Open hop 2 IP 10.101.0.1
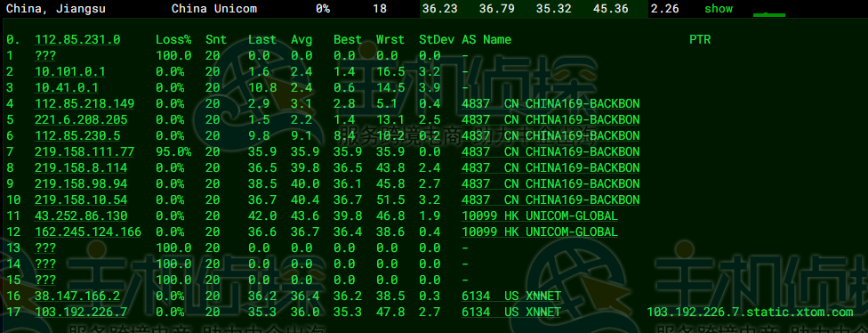The height and width of the screenshot is (333, 868). (x=70, y=71)
